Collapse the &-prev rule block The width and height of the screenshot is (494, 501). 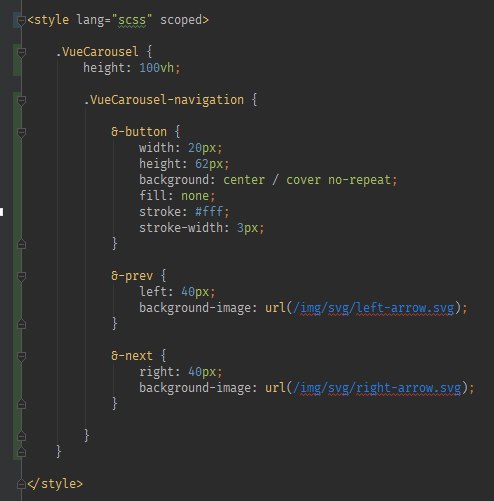click(21, 276)
